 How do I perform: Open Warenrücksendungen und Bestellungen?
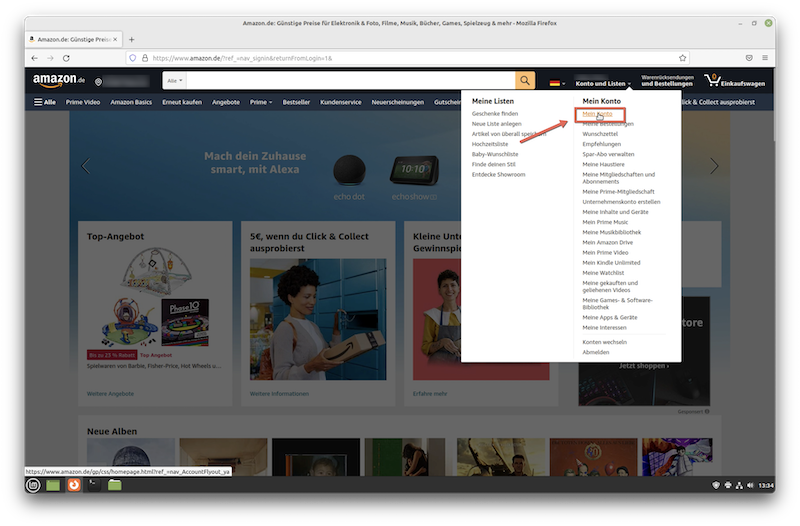tap(667, 81)
